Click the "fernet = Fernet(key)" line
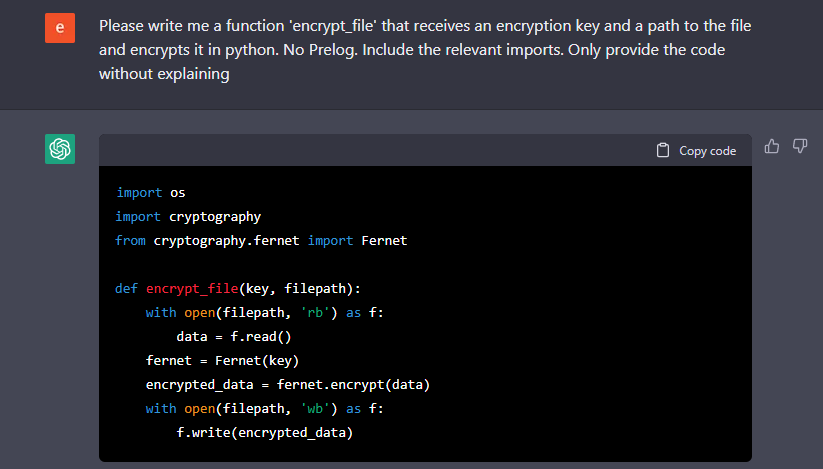The image size is (823, 469). click(x=222, y=360)
